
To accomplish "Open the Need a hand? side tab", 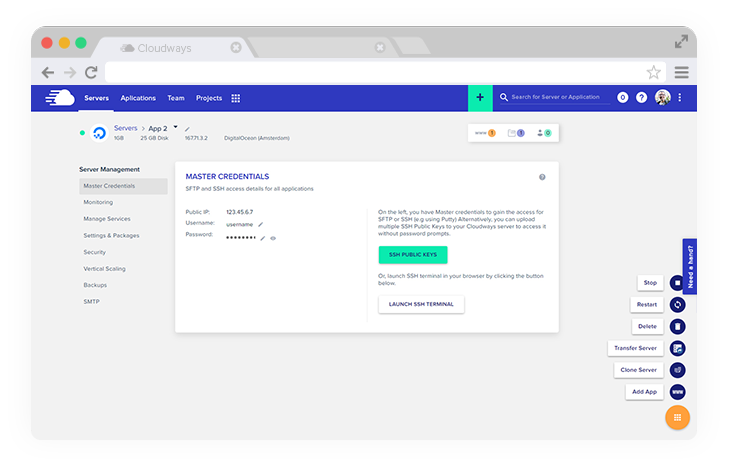I will pos(690,266).
